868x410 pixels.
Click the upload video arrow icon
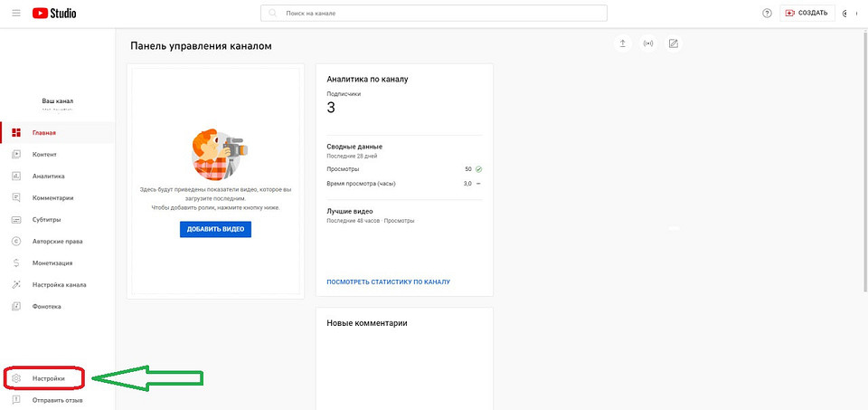pyautogui.click(x=622, y=43)
